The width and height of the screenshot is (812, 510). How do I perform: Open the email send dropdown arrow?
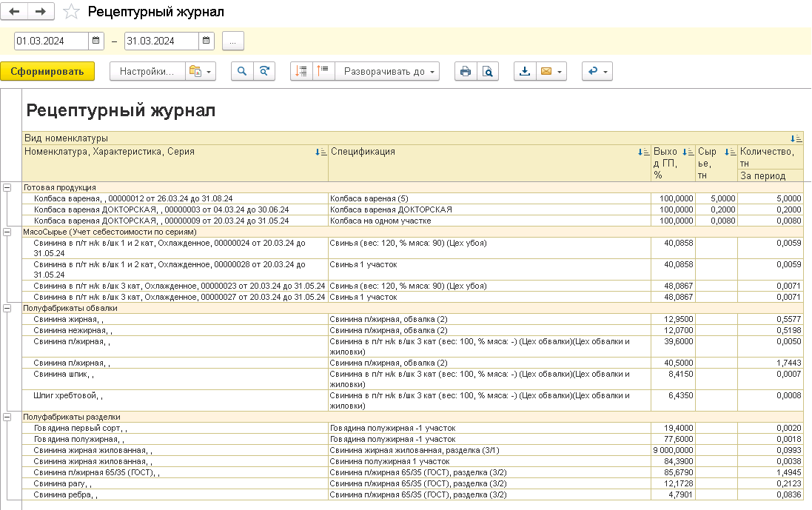[560, 71]
